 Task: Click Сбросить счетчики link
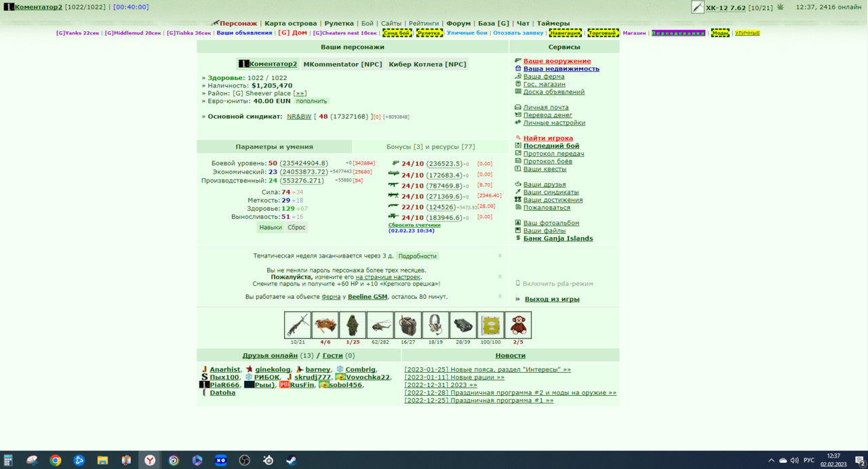pos(414,225)
